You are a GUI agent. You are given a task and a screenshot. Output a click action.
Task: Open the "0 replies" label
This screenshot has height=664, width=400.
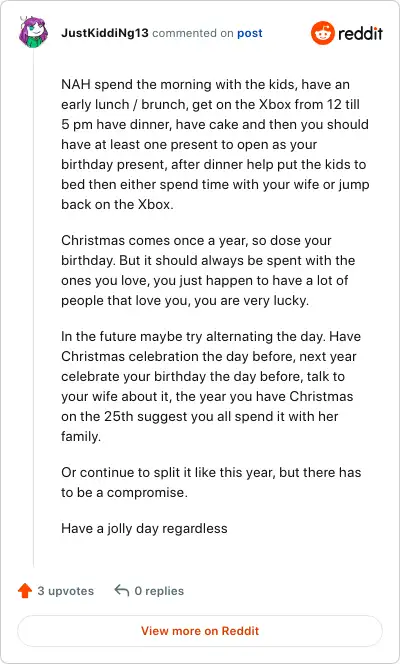[x=159, y=591]
